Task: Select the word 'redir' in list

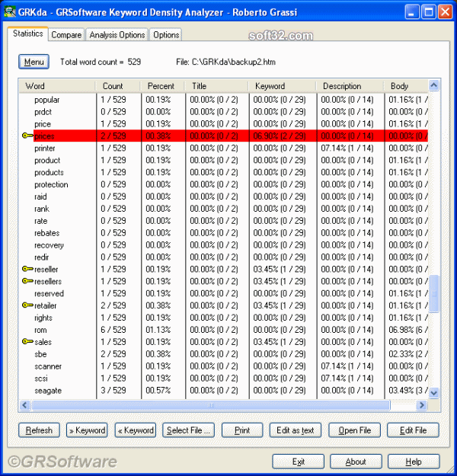Action: coord(42,257)
